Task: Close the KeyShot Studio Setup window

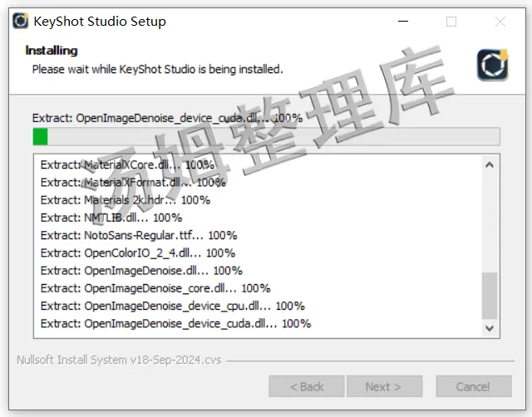Action: pos(500,22)
